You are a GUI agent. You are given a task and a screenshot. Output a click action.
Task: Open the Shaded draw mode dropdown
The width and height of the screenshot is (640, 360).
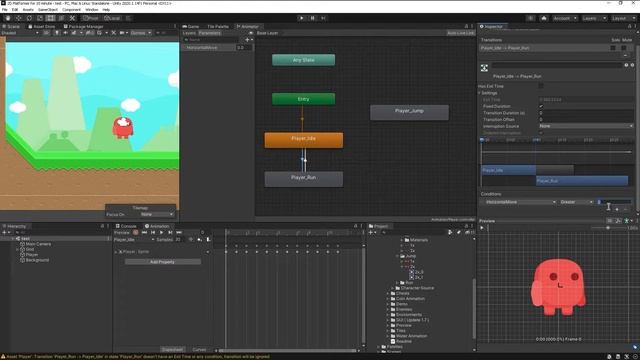[x=20, y=33]
